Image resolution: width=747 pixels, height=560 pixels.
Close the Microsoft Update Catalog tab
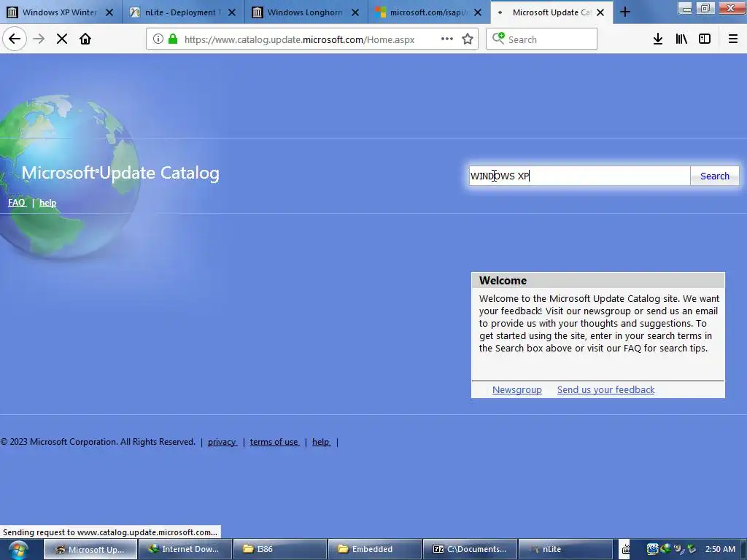601,12
